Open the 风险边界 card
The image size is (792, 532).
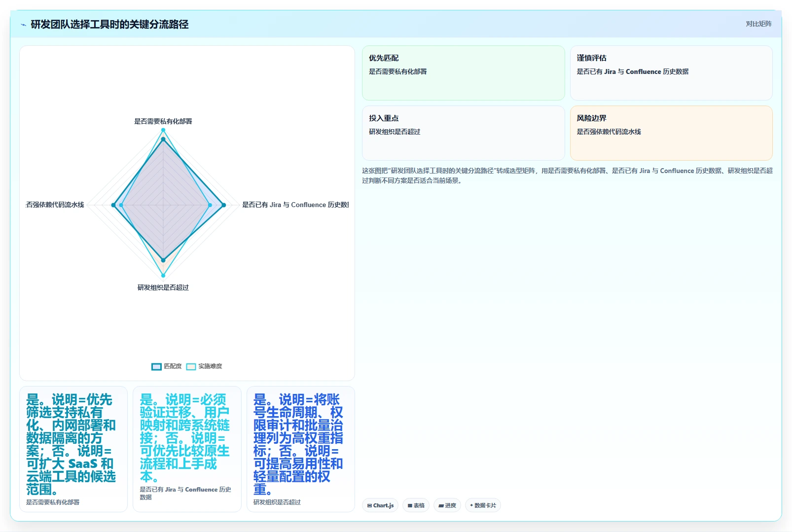coord(671,133)
